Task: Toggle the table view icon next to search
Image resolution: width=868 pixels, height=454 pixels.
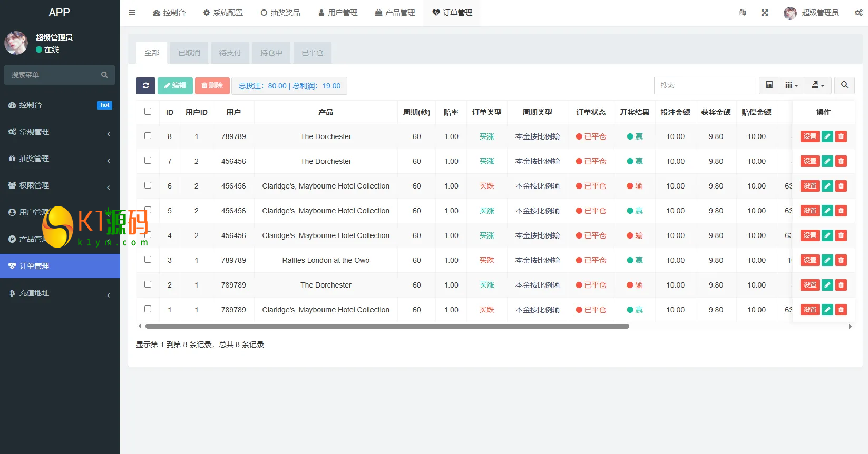Action: [769, 85]
